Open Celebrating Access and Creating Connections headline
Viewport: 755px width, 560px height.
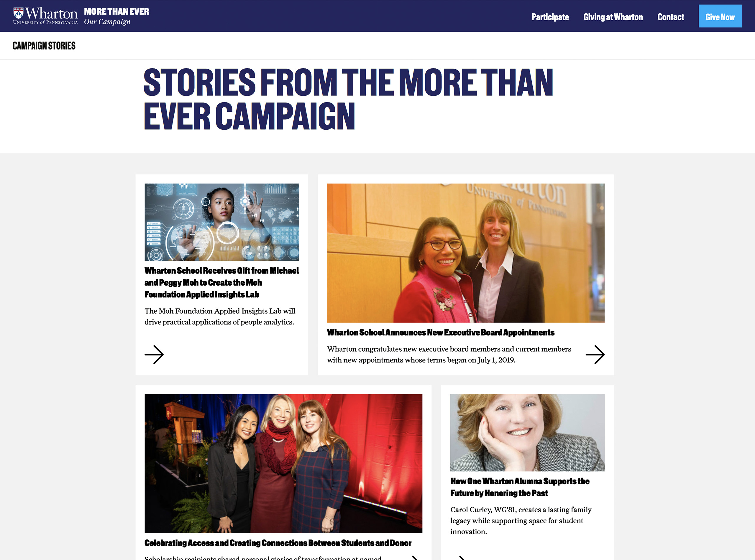pos(278,543)
